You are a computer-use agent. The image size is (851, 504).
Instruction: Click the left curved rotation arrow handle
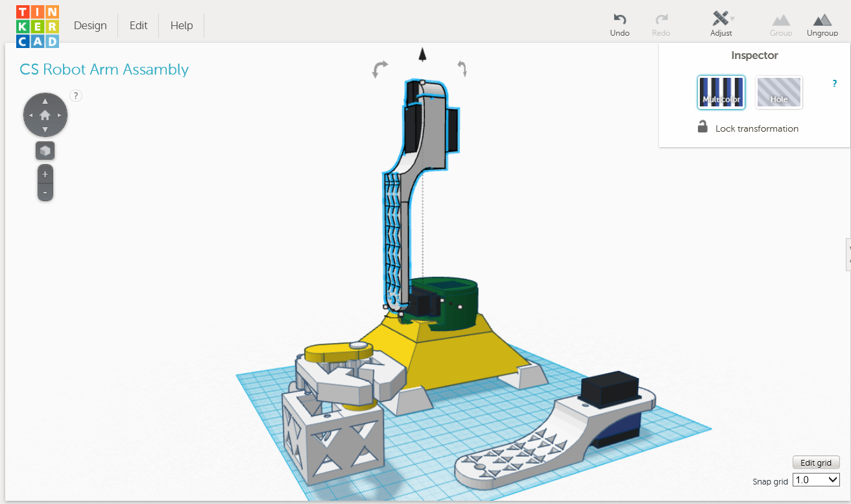point(379,69)
